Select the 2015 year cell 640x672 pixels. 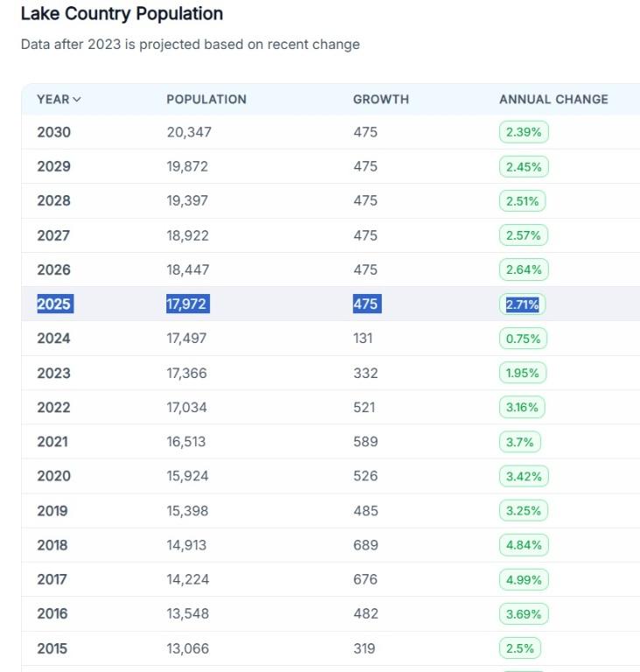click(53, 648)
